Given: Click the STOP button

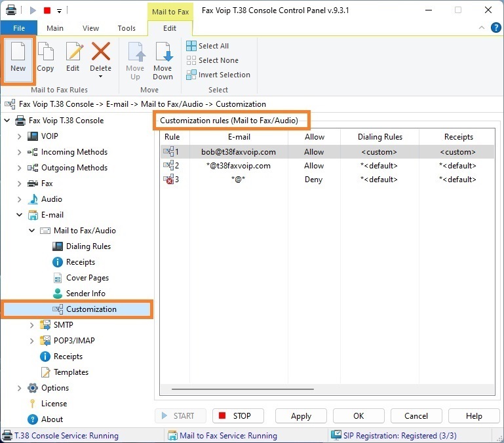Looking at the screenshot, I should (238, 416).
